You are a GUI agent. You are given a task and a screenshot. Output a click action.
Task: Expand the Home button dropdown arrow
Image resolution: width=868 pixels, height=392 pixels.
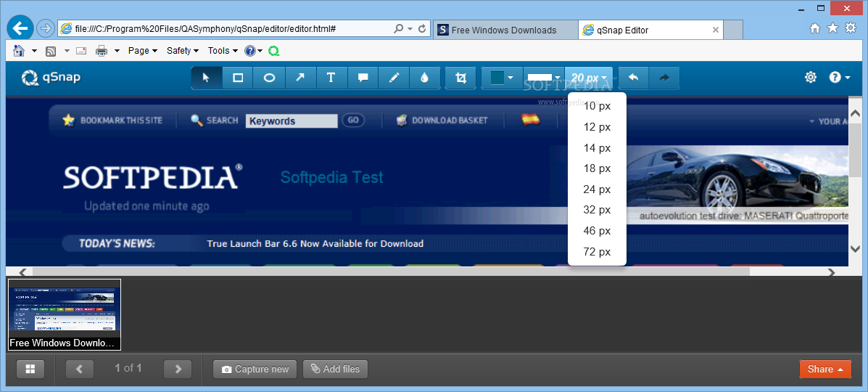point(34,51)
